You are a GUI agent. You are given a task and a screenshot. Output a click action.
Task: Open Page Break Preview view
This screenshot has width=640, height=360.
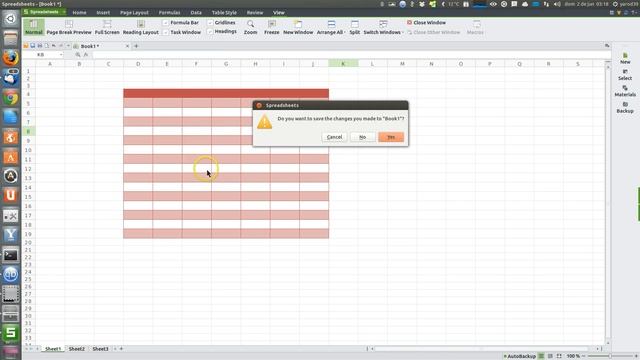click(x=69, y=27)
